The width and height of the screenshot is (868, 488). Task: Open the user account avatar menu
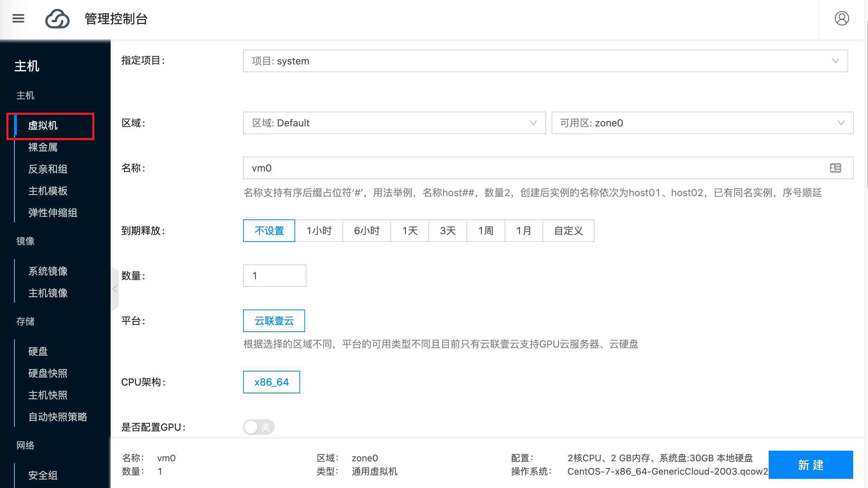(x=842, y=19)
